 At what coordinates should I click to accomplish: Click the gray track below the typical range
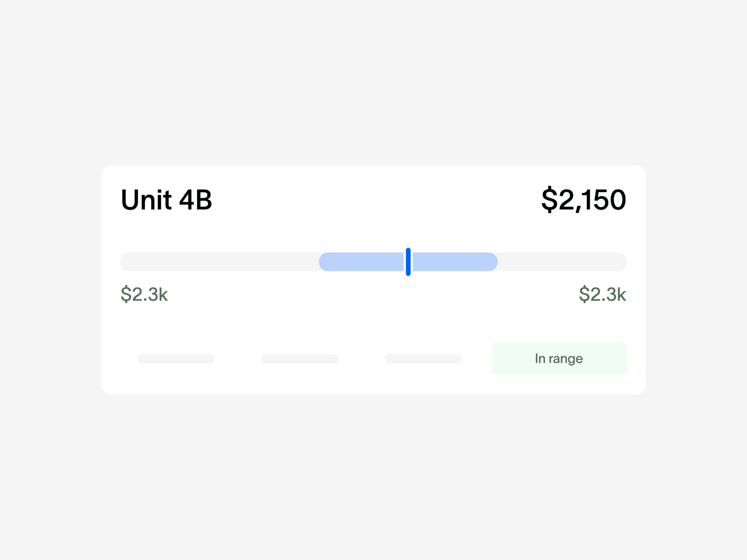coord(220,262)
